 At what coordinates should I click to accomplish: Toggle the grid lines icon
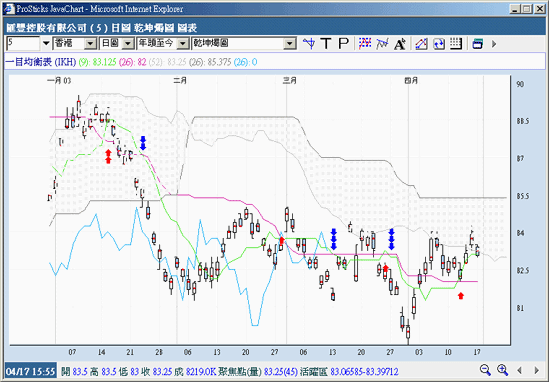(456, 44)
